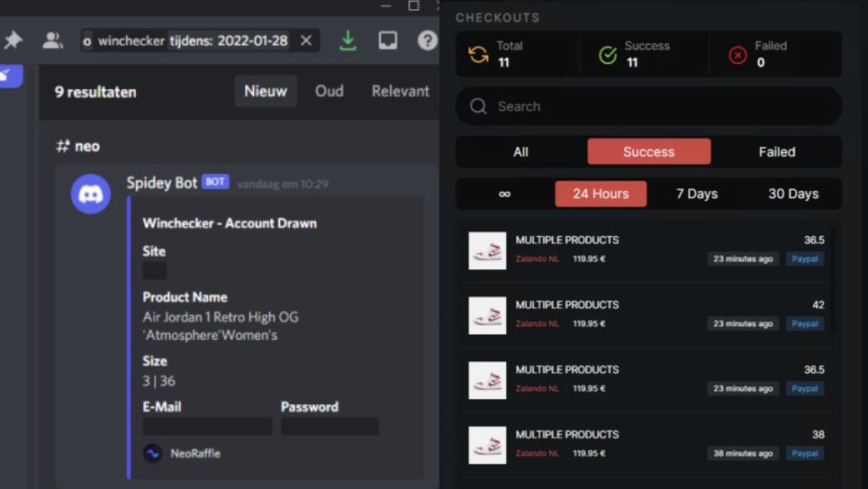Clear the winchecker search with the X
Screen dimensions: 868x489
(x=306, y=40)
